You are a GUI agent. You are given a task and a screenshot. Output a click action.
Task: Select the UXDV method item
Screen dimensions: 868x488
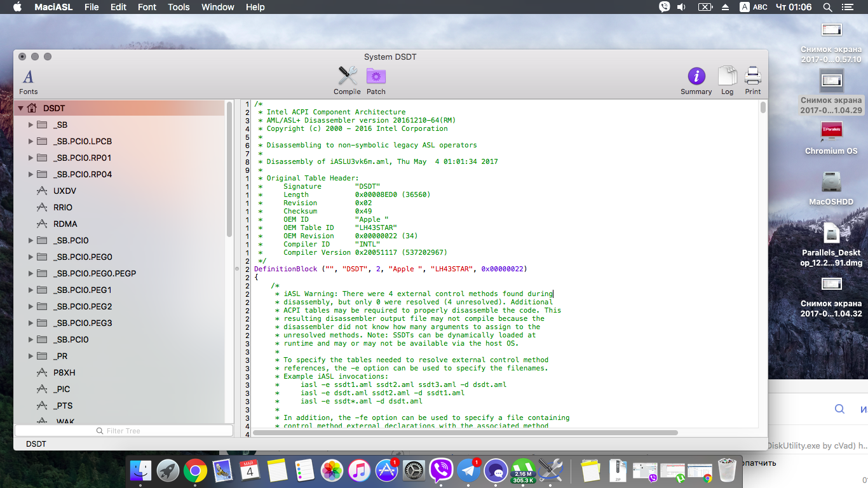point(64,191)
